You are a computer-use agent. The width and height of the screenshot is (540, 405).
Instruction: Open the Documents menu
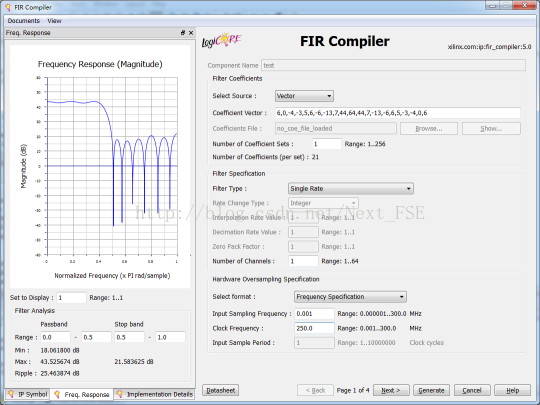(x=24, y=21)
